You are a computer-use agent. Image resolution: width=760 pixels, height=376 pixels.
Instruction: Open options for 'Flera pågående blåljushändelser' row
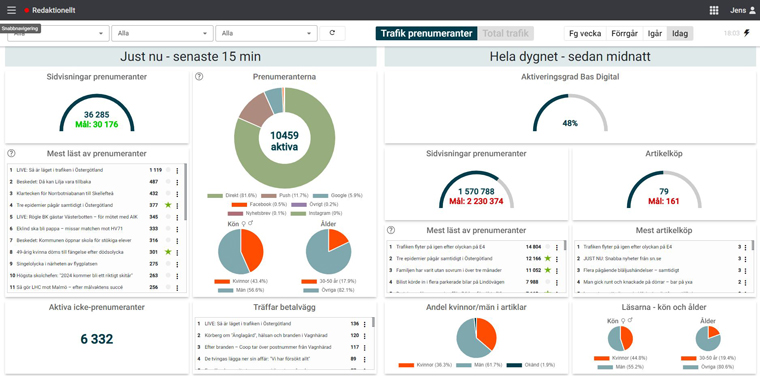click(745, 270)
